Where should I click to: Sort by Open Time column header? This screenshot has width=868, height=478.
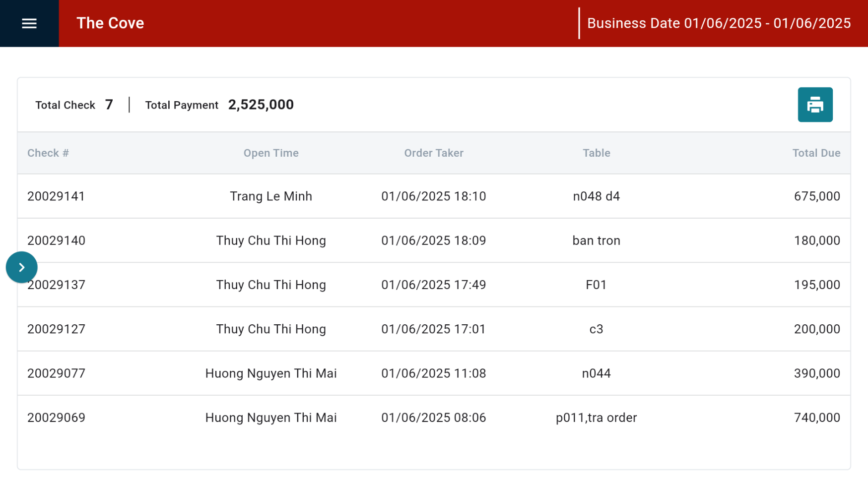[x=270, y=153]
